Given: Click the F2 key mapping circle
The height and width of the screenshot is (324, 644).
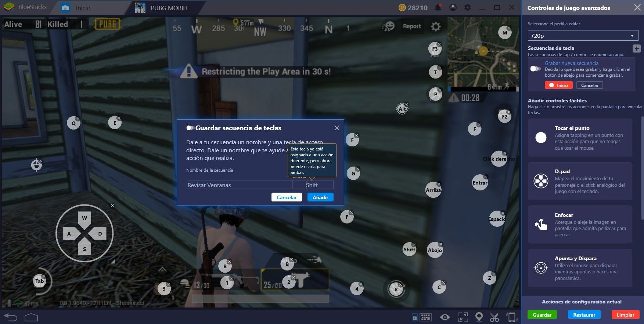Looking at the screenshot, I should [x=504, y=117].
